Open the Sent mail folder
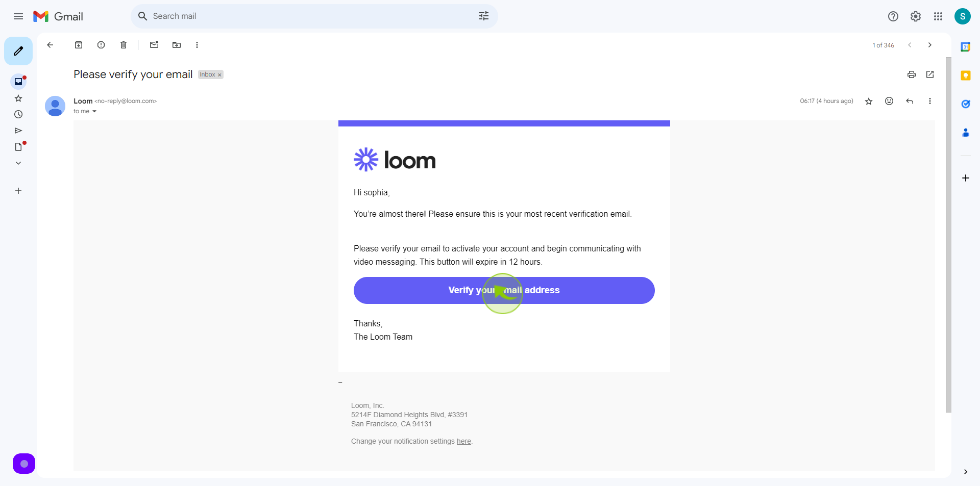The height and width of the screenshot is (486, 980). pos(18,131)
